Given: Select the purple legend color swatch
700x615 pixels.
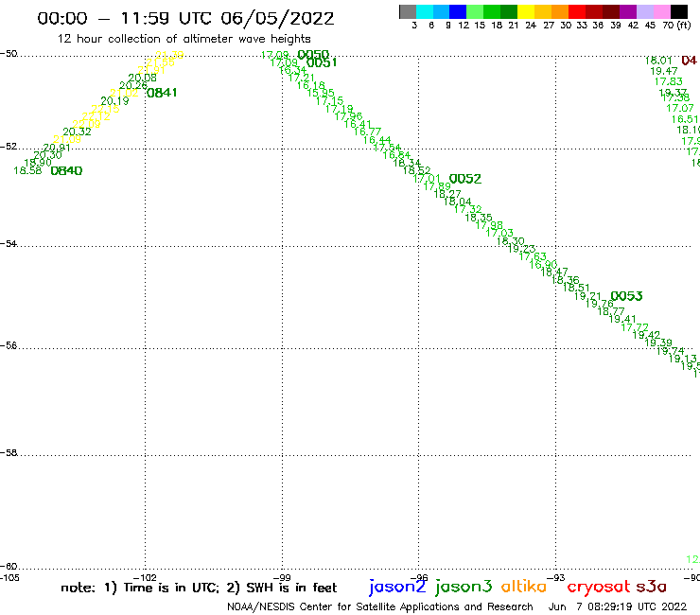Looking at the screenshot, I should (628, 11).
